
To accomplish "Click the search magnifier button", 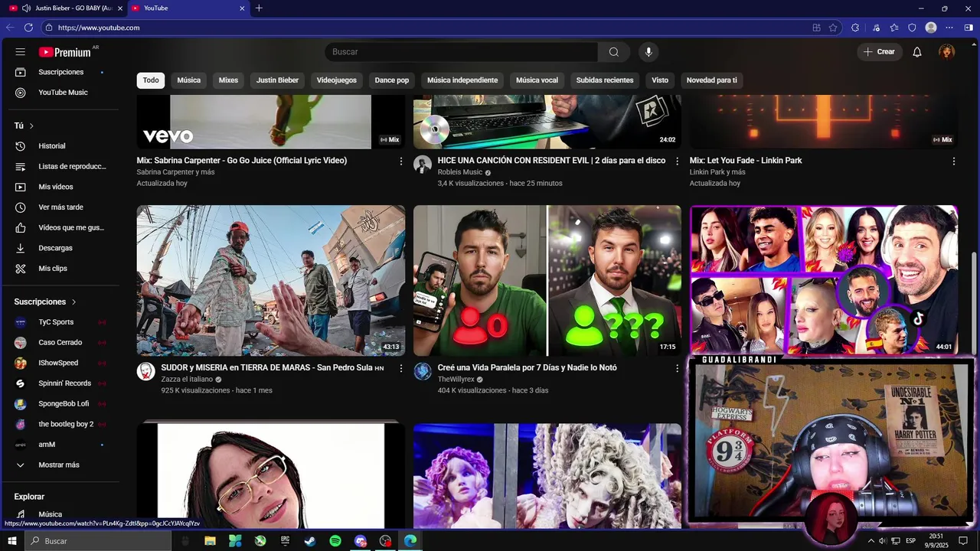I will [x=614, y=52].
